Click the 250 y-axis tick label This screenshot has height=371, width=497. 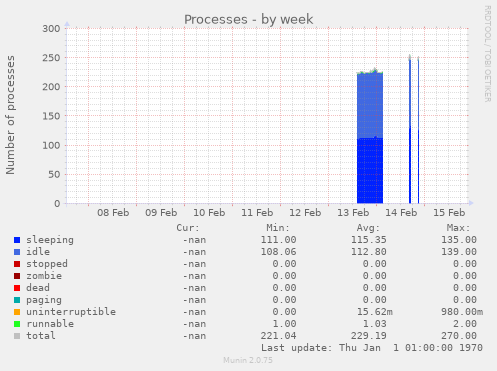tap(51, 58)
